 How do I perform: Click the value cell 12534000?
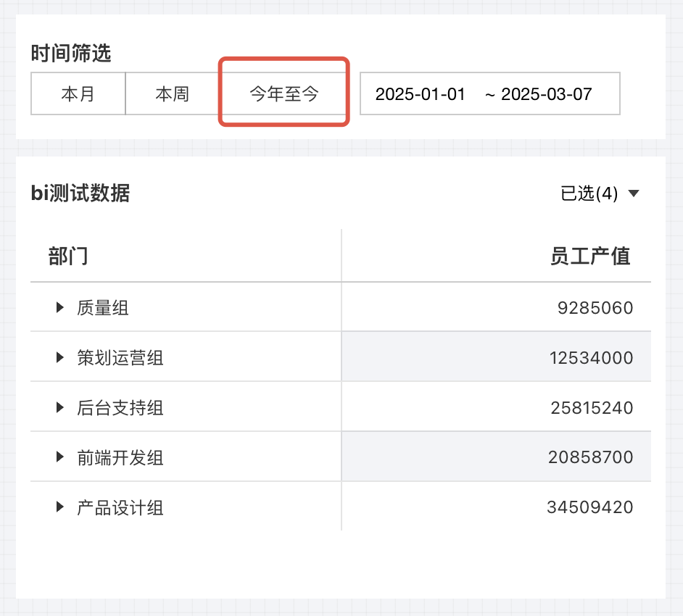coord(591,357)
